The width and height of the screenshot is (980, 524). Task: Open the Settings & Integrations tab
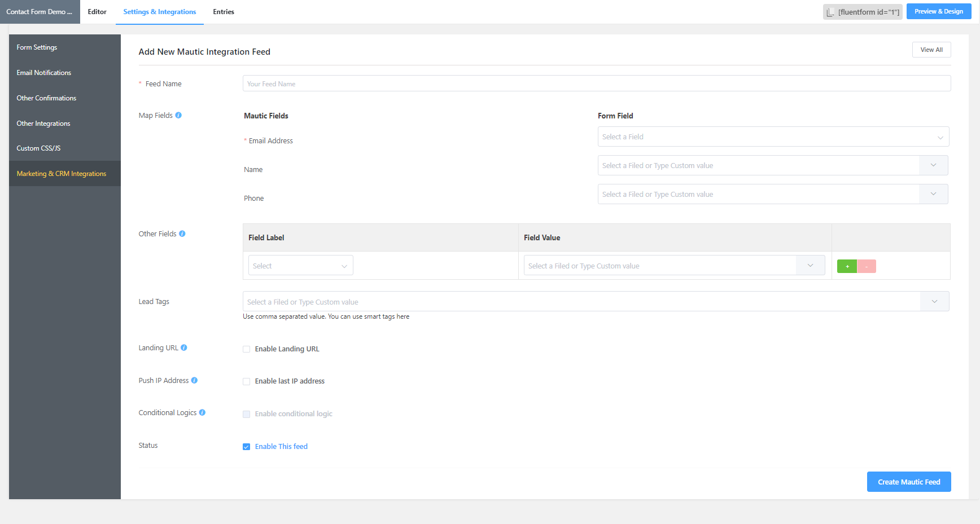pos(160,12)
